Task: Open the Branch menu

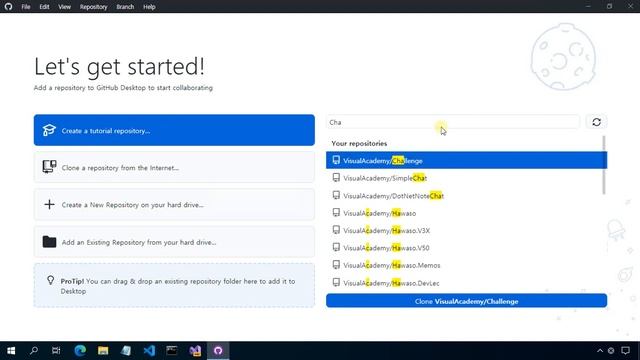Action: point(125,7)
